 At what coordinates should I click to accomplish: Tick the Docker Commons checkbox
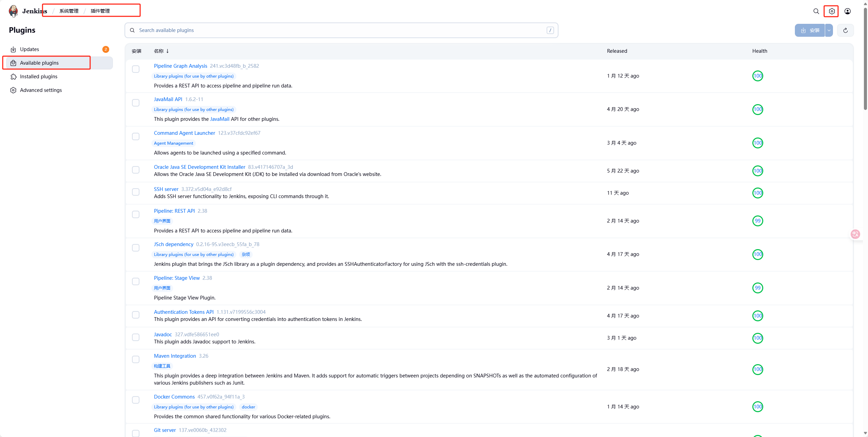[x=136, y=400]
